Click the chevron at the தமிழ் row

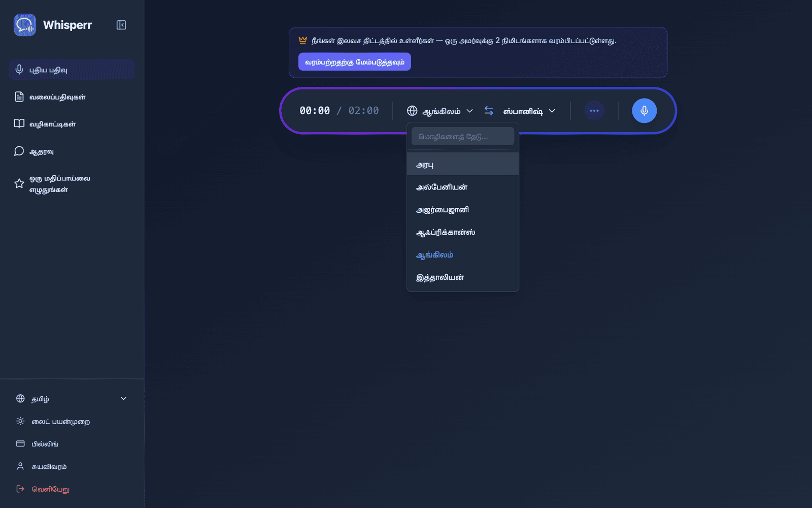click(123, 399)
